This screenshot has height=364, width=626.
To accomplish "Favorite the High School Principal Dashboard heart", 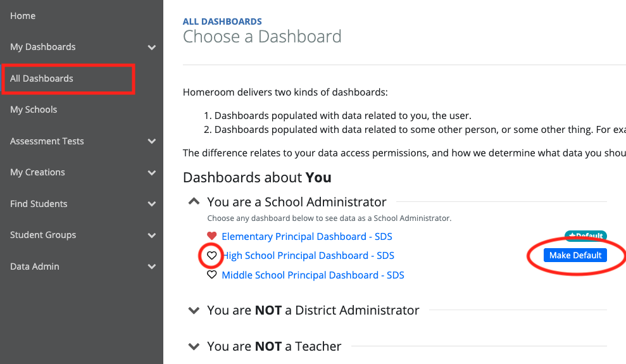I will [x=212, y=256].
